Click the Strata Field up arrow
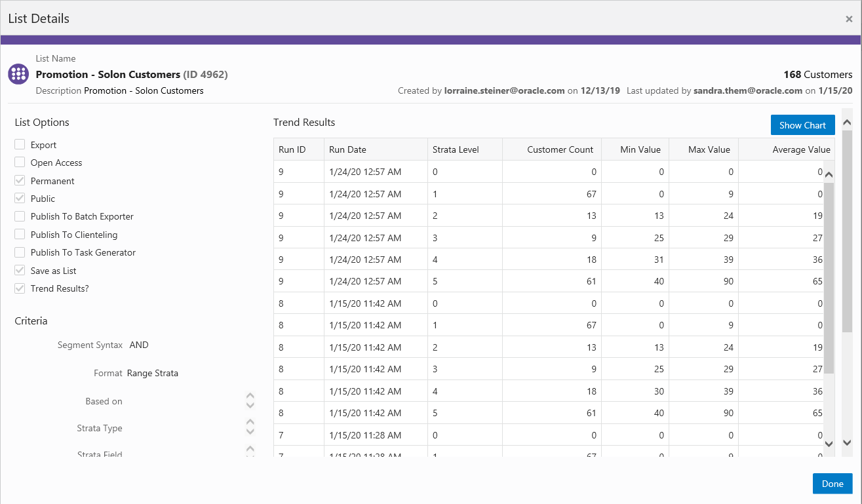 pos(250,449)
